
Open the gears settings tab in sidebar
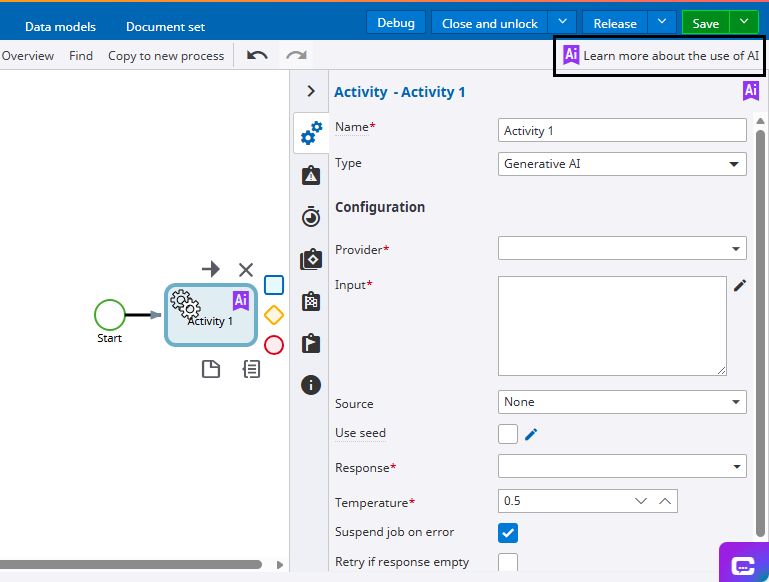[311, 133]
